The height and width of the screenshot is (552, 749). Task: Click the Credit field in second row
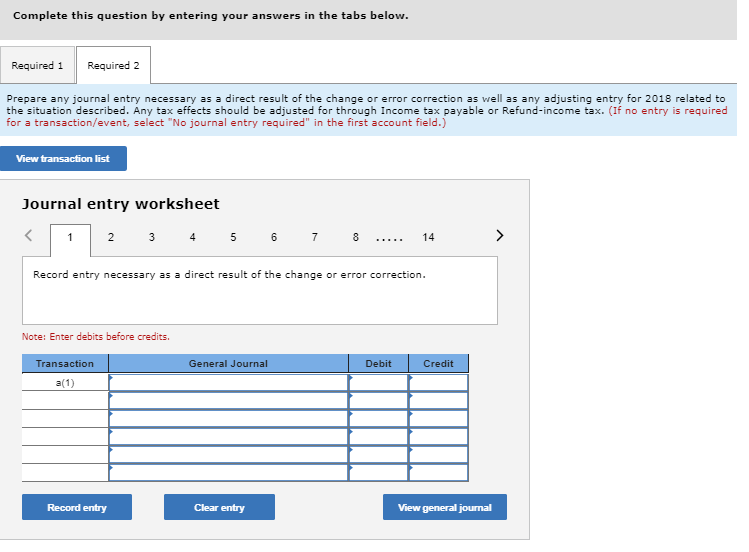pyautogui.click(x=439, y=401)
